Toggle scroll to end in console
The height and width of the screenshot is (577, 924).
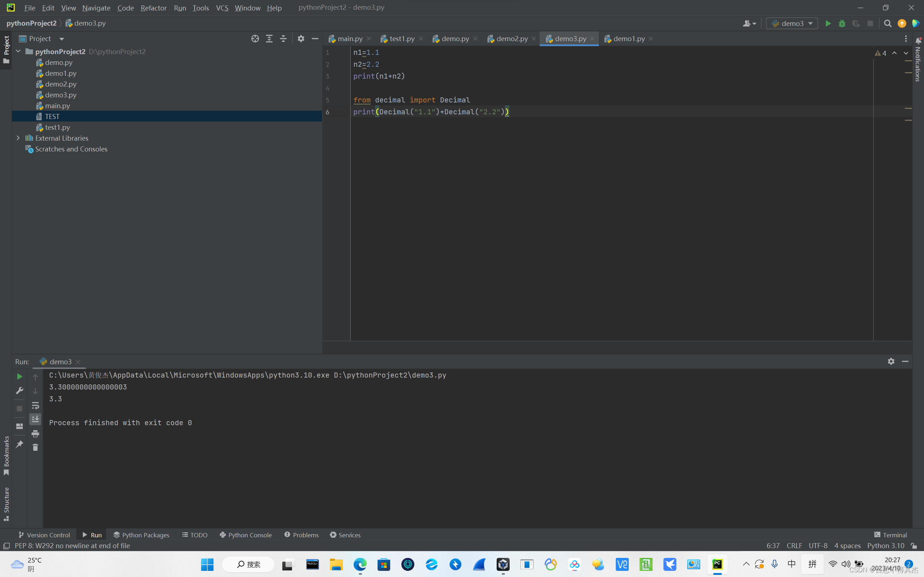(35, 419)
